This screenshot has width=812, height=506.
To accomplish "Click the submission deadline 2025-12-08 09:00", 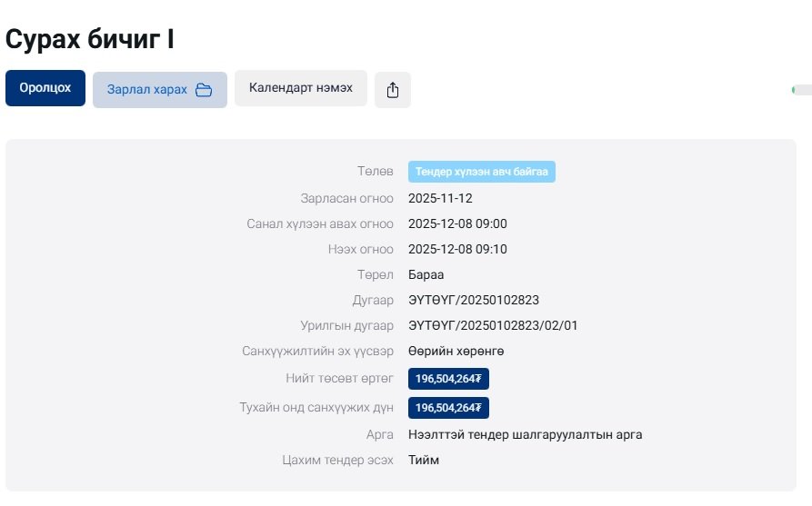I will pyautogui.click(x=457, y=223).
